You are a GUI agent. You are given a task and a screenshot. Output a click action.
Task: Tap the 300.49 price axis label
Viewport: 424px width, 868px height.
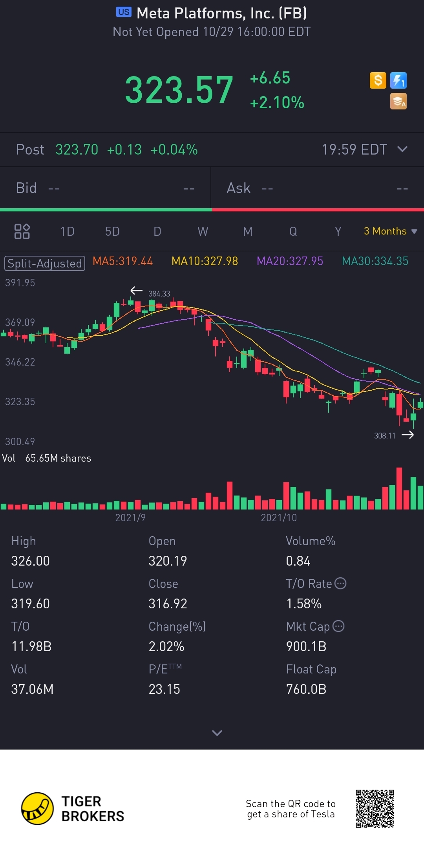(x=20, y=442)
